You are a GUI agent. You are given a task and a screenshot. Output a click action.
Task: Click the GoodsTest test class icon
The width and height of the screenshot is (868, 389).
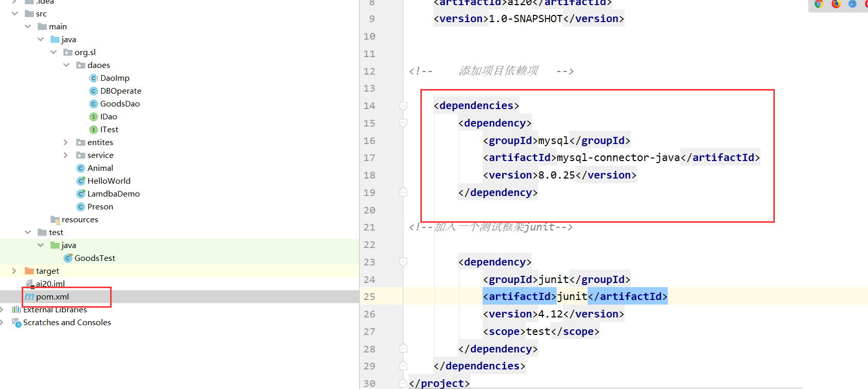coord(68,258)
